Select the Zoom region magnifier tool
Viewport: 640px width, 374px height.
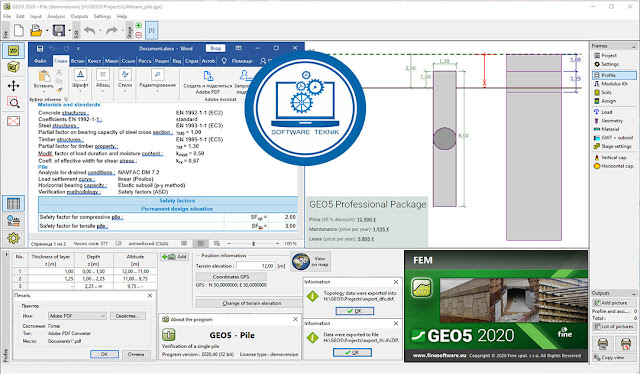click(x=13, y=103)
